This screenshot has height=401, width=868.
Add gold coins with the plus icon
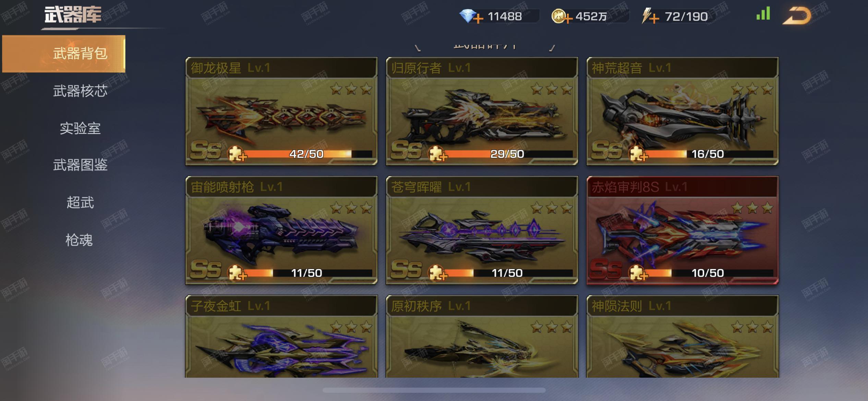click(x=568, y=18)
